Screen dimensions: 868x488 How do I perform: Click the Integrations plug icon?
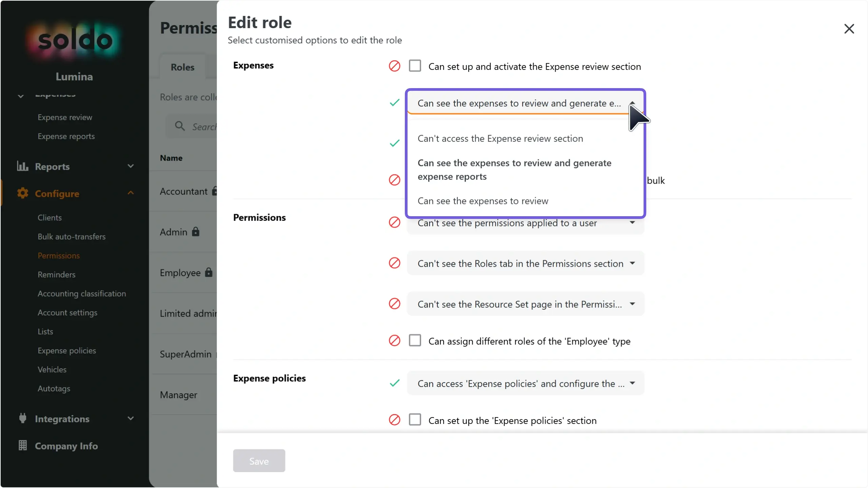23,419
